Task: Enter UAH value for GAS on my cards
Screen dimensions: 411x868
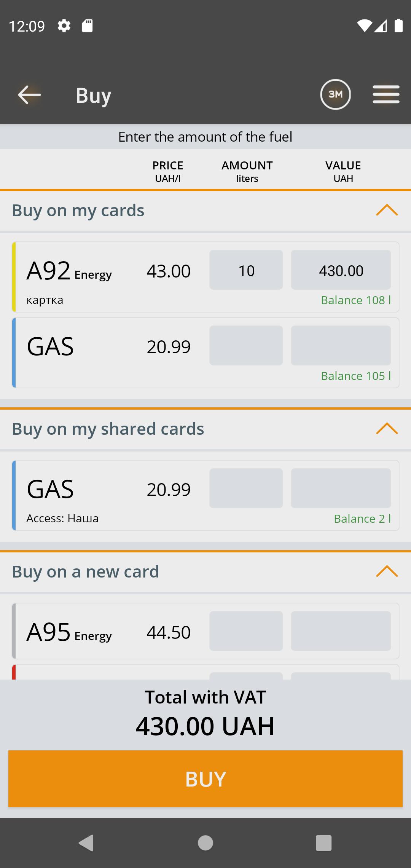Action: (x=341, y=346)
